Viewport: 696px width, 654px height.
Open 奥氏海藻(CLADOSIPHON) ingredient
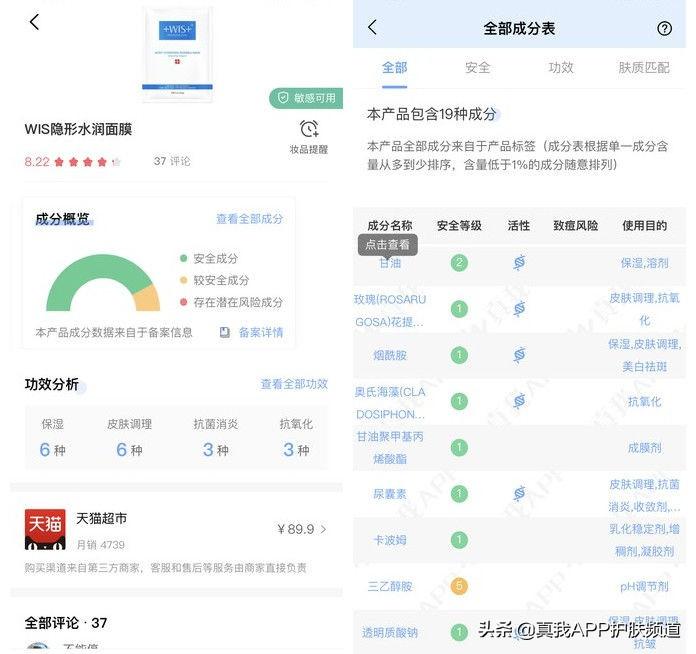coord(390,403)
